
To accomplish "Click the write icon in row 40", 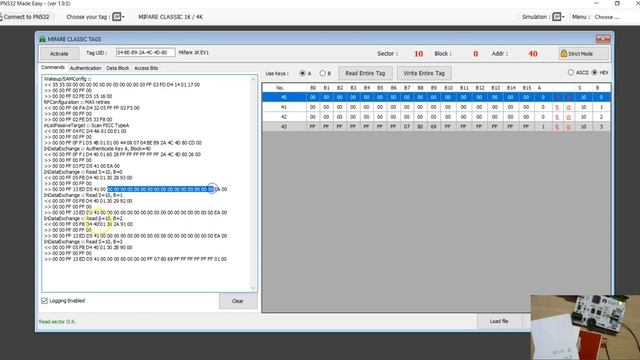I will pyautogui.click(x=568, y=97).
